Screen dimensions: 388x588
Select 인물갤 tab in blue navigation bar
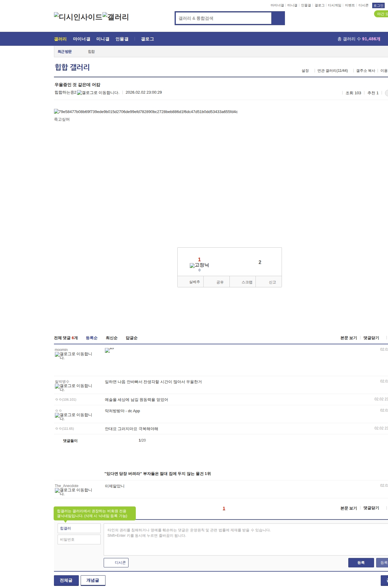point(122,39)
